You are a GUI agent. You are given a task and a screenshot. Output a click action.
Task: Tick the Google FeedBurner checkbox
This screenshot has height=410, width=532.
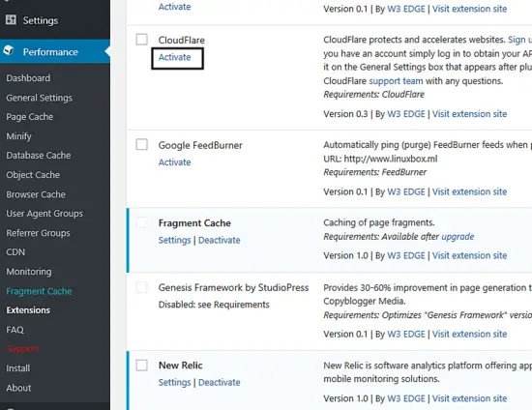[x=142, y=144]
